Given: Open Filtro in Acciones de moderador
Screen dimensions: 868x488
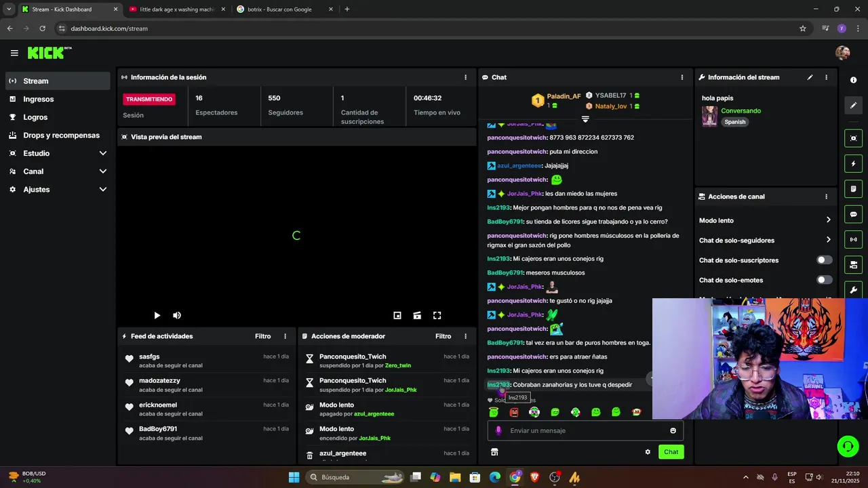Looking at the screenshot, I should [443, 336].
